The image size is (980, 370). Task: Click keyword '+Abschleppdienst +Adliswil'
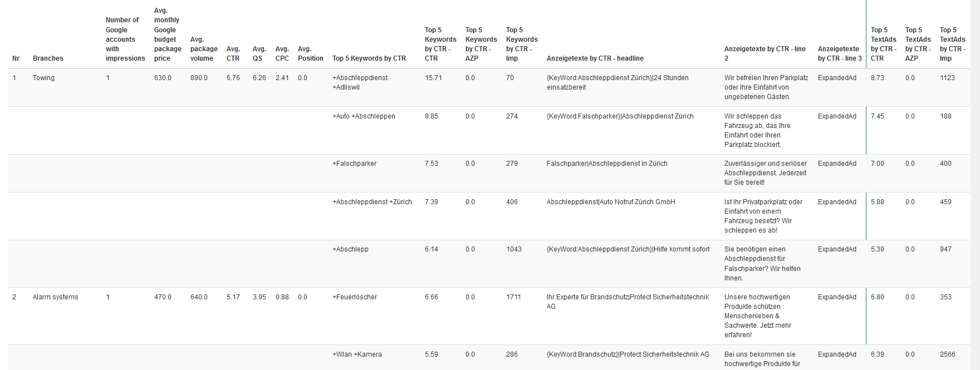(360, 82)
